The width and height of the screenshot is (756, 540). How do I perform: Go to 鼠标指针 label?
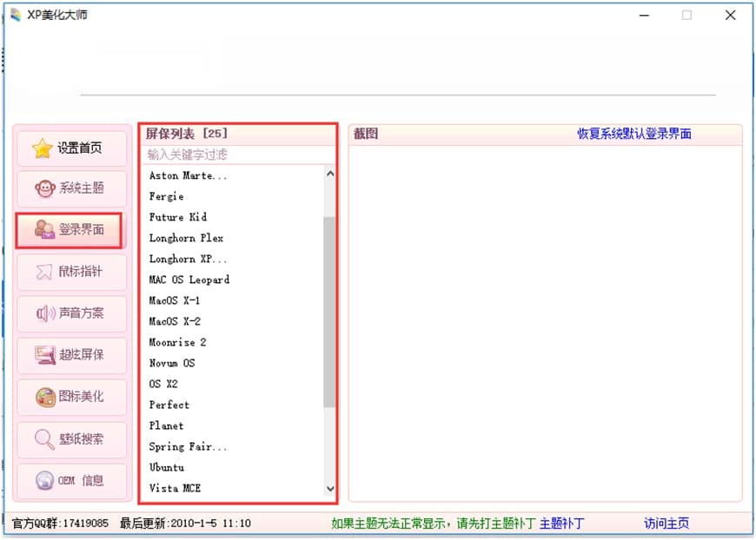(81, 271)
